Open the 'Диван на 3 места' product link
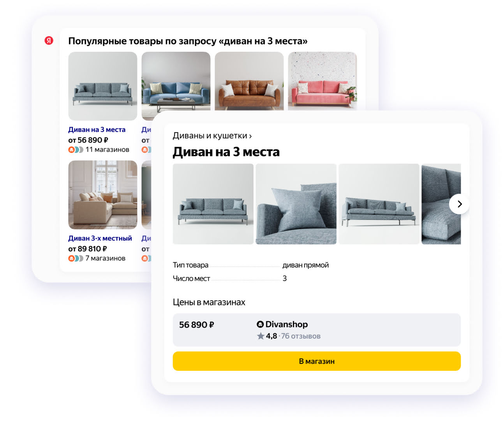This screenshot has height=421, width=504. (97, 130)
